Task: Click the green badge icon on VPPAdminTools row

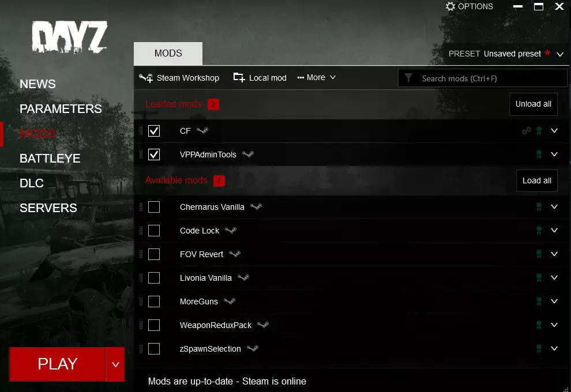Action: [539, 154]
